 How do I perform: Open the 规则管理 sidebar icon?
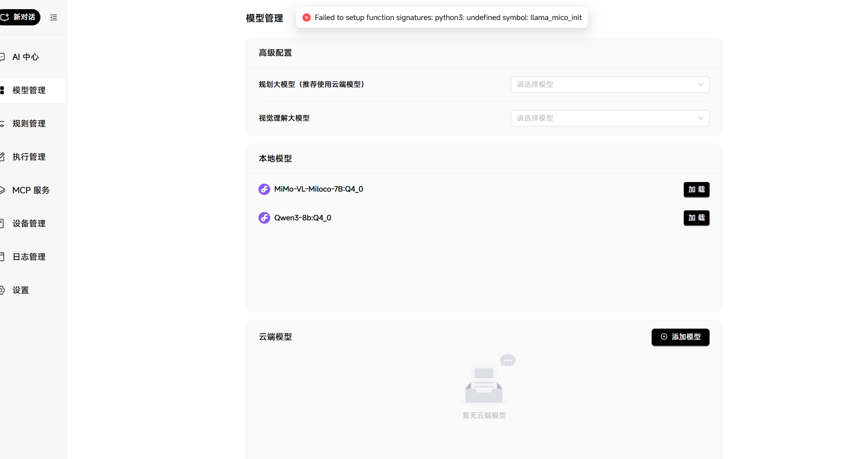[x=3, y=123]
